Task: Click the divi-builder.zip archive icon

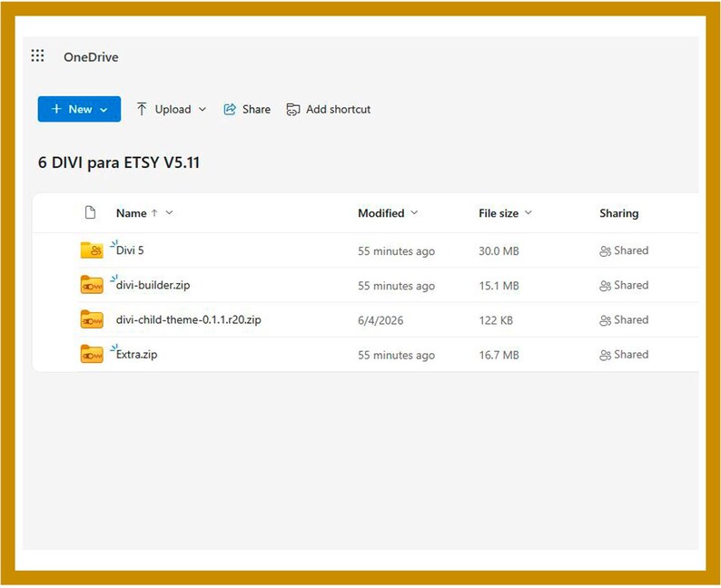Action: 92,285
